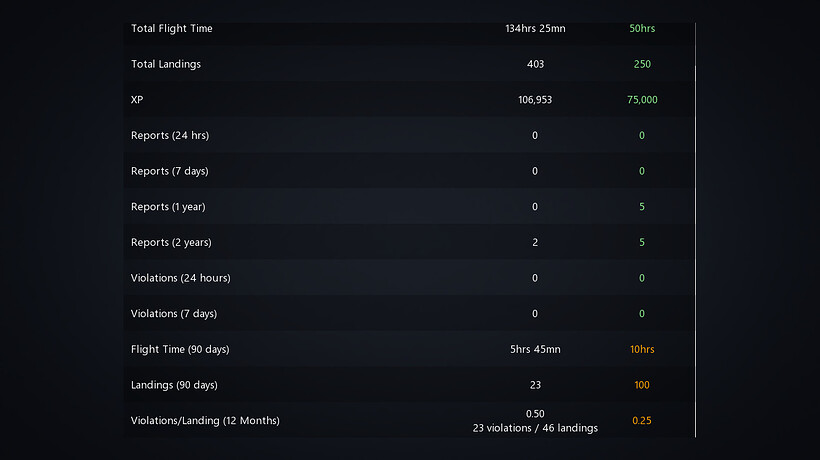Select the Flight Time (90 days) row

[x=180, y=349]
